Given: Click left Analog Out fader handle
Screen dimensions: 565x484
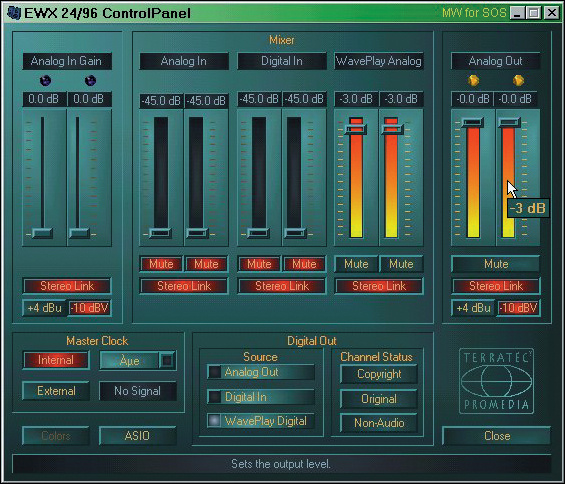Looking at the screenshot, I should click(x=473, y=123).
